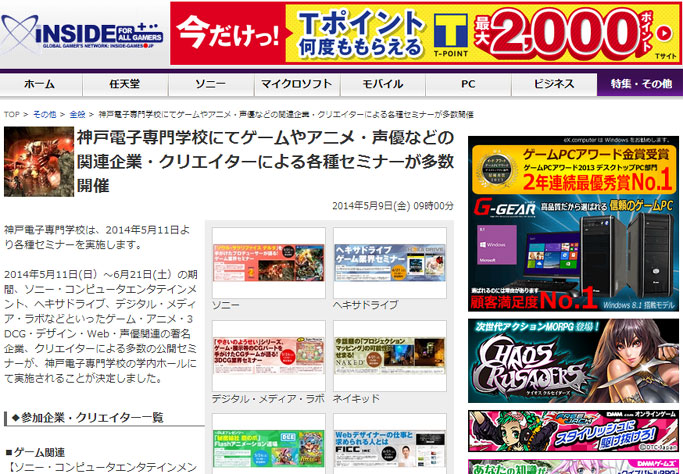Open the モバイル menu tab
The image size is (683, 474).
(x=382, y=84)
